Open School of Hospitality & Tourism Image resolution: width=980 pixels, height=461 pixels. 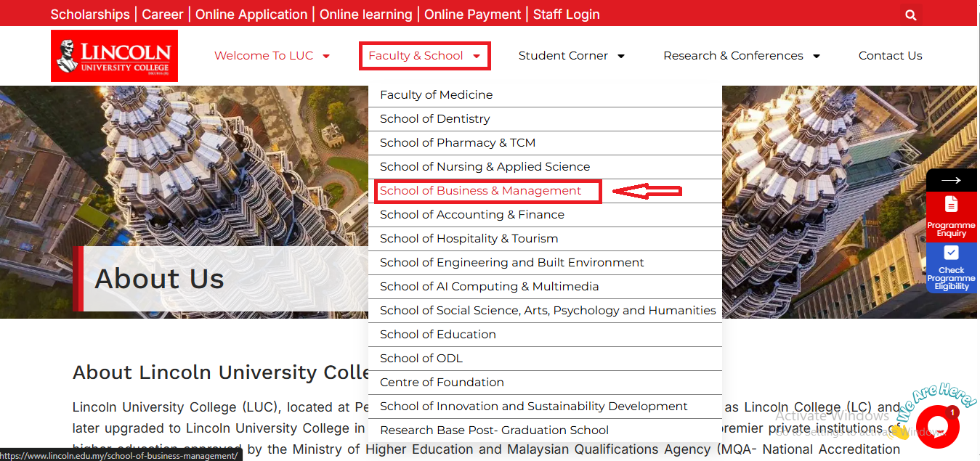tap(469, 239)
